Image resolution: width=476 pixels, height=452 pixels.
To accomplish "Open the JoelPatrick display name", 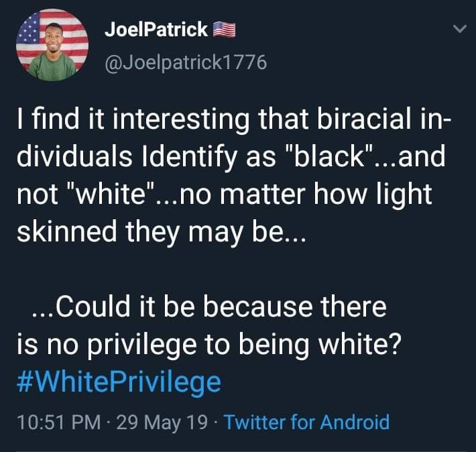I will (x=156, y=30).
